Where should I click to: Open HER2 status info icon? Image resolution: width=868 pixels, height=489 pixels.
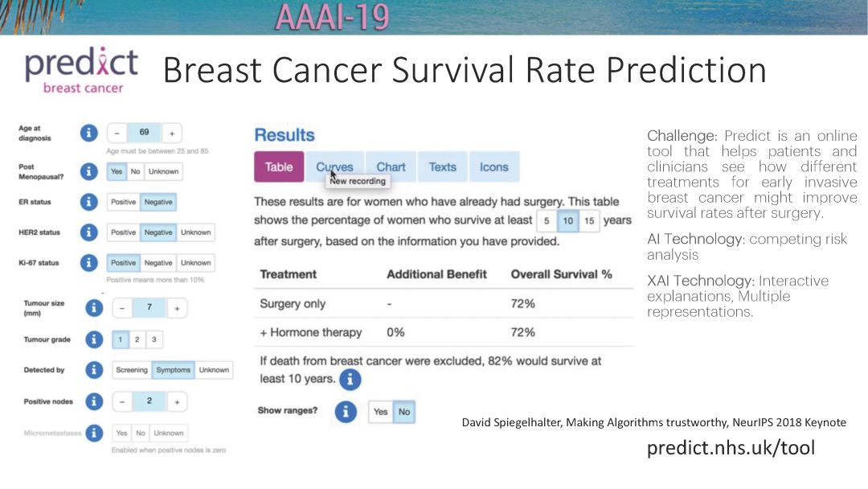click(x=88, y=232)
